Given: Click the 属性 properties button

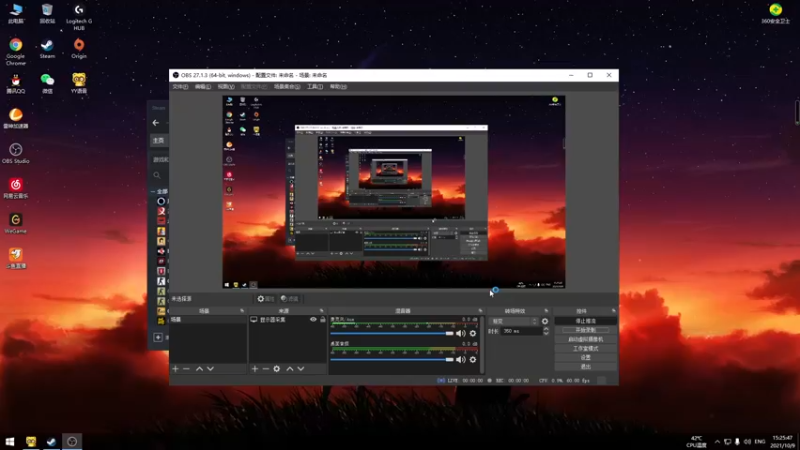Looking at the screenshot, I should (x=266, y=298).
